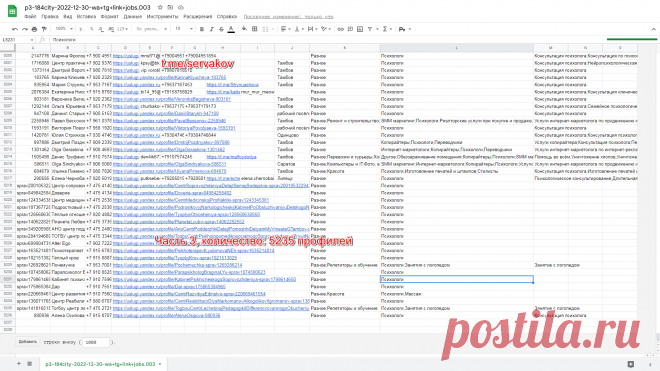This screenshot has width=660, height=371.
Task: Open the Файл menu
Action: (x=30, y=17)
